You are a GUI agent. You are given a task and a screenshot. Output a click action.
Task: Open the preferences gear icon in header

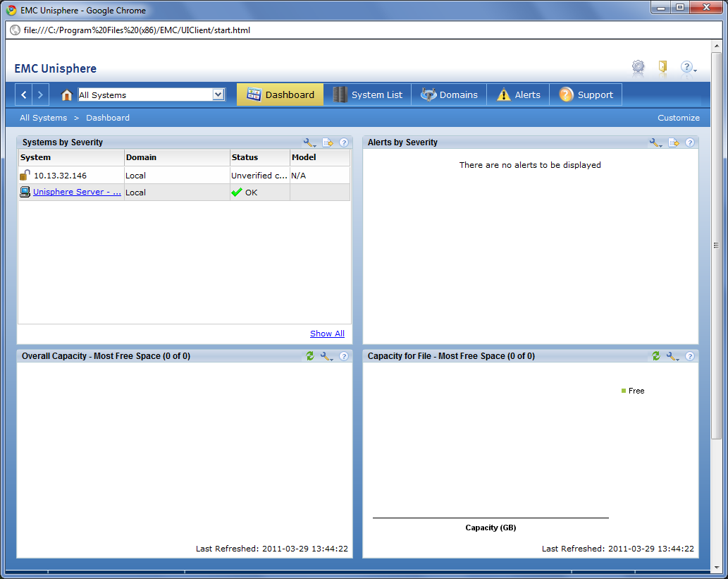pos(638,67)
